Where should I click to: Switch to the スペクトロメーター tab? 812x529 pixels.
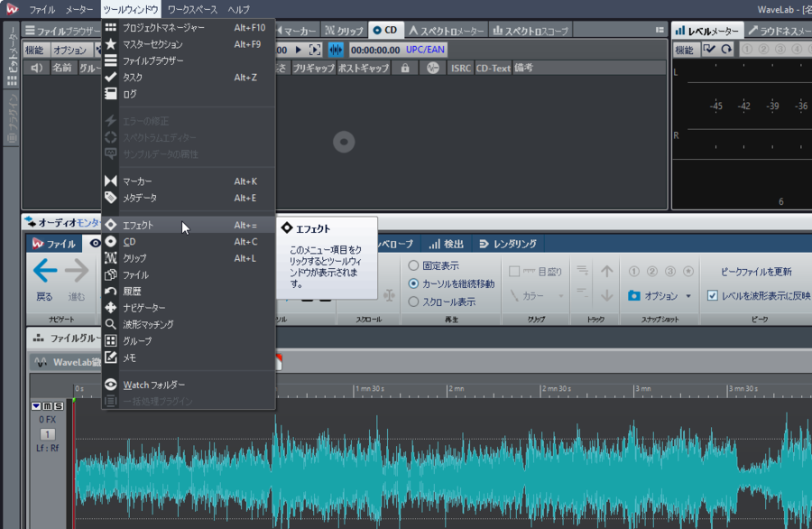pyautogui.click(x=447, y=31)
